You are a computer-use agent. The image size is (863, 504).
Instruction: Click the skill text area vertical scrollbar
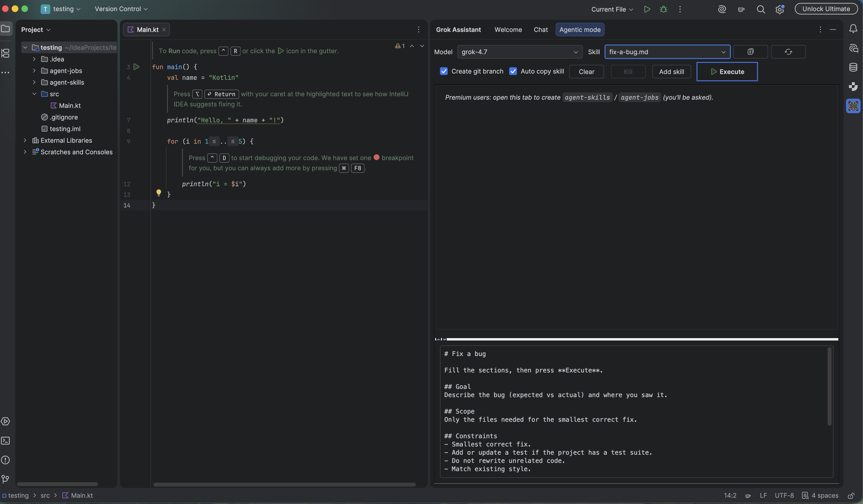tap(829, 387)
